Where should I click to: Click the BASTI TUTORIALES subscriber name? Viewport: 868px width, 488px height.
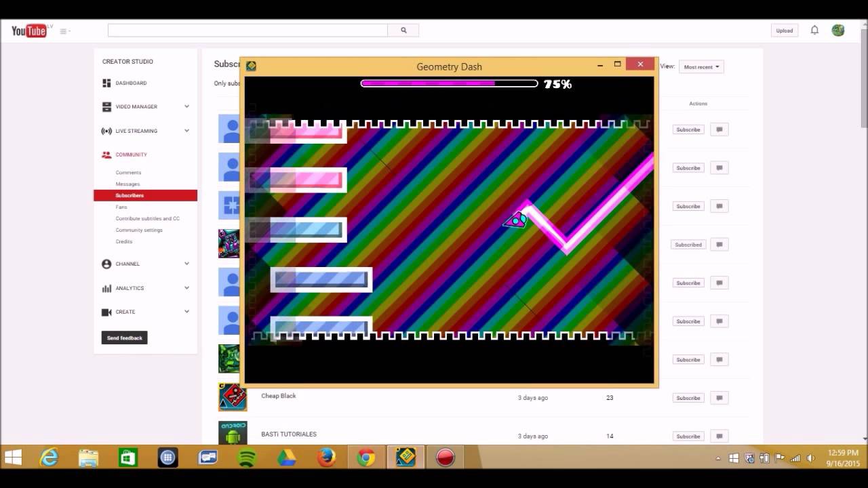tap(289, 434)
